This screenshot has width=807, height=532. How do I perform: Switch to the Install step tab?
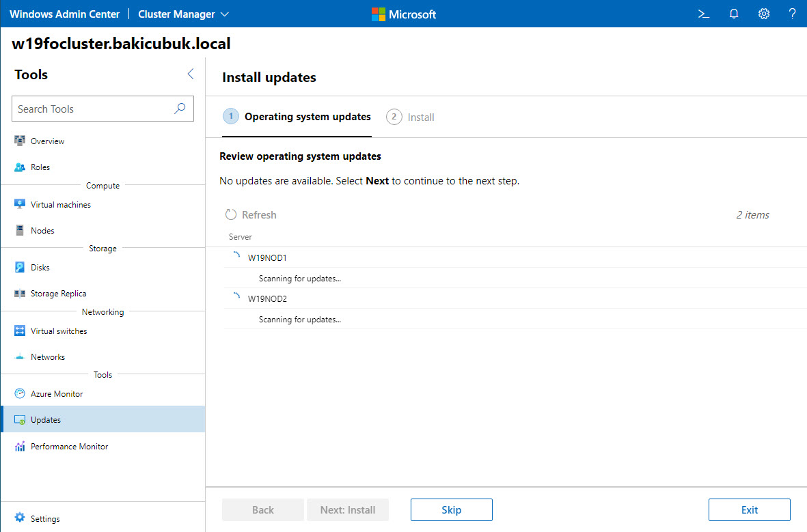click(x=410, y=117)
